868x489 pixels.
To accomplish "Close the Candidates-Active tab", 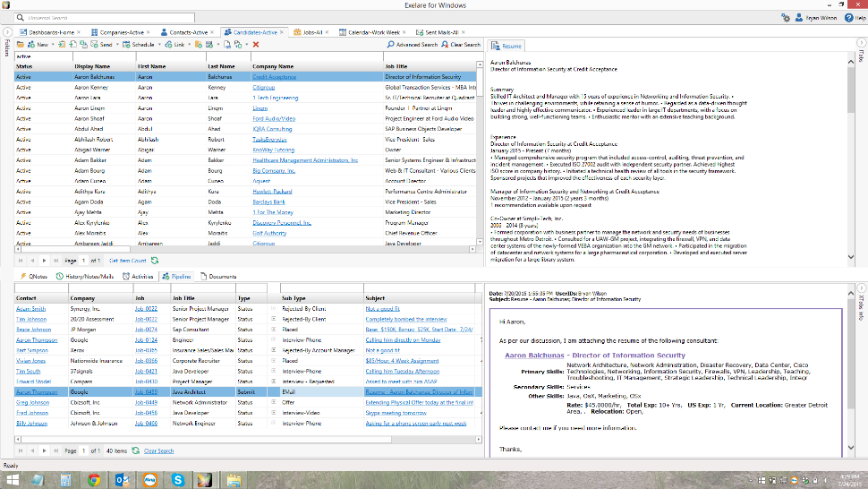I will (282, 32).
